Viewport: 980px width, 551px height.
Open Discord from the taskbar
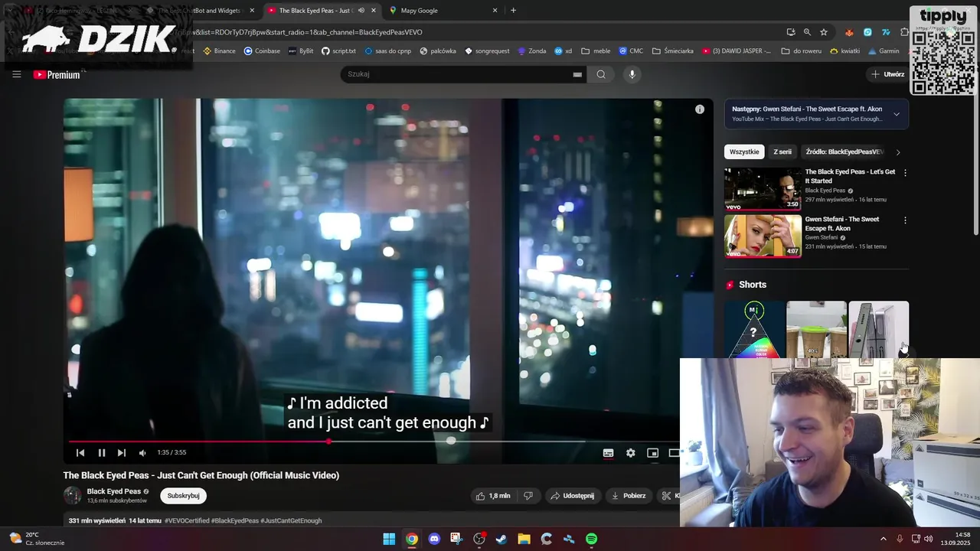point(434,539)
